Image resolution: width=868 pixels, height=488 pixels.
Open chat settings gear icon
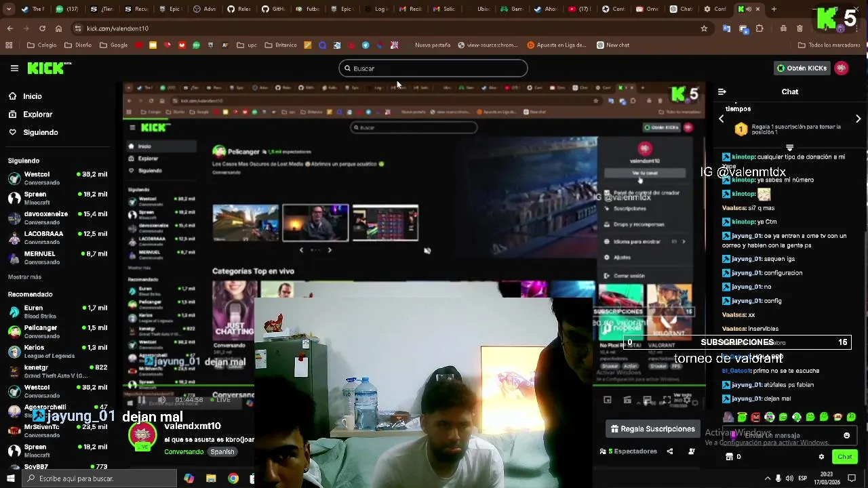pos(822,457)
